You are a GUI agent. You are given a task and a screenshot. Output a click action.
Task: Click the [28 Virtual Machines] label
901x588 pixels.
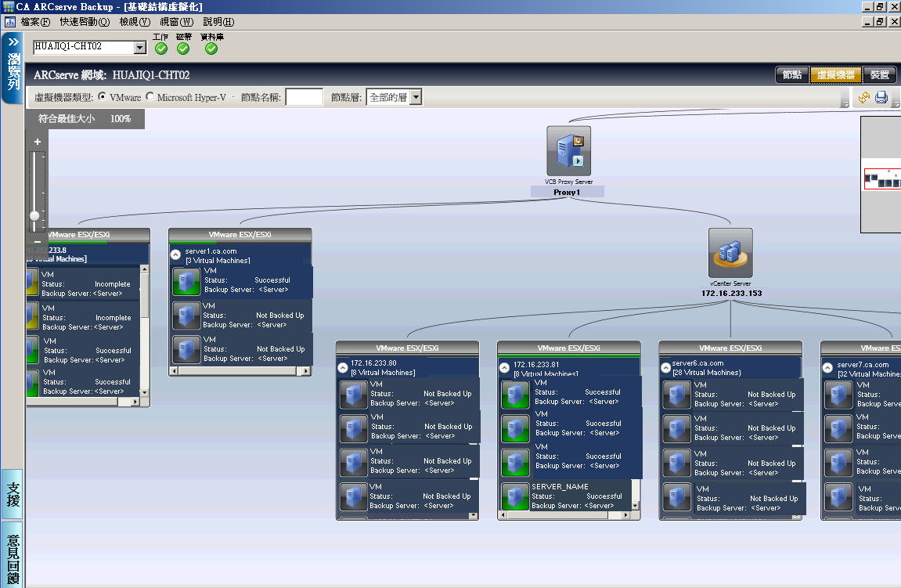click(x=706, y=373)
